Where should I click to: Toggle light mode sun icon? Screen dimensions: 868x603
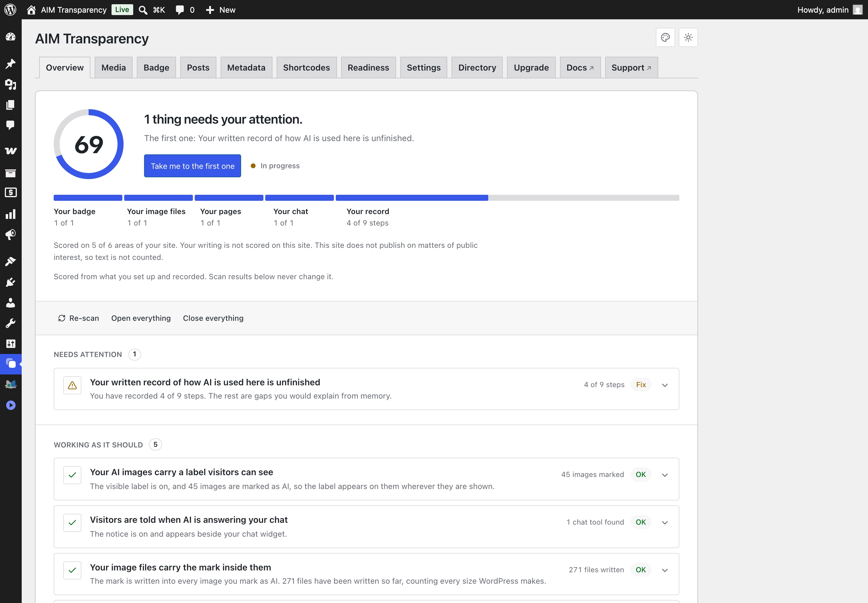(688, 37)
